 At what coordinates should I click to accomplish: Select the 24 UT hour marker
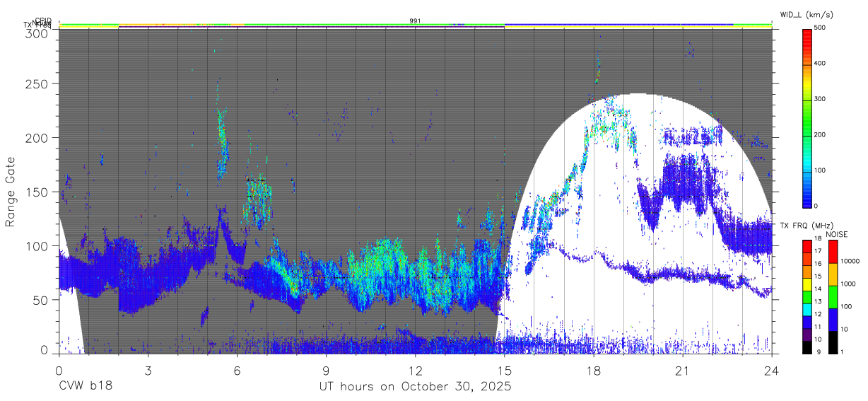772,371
